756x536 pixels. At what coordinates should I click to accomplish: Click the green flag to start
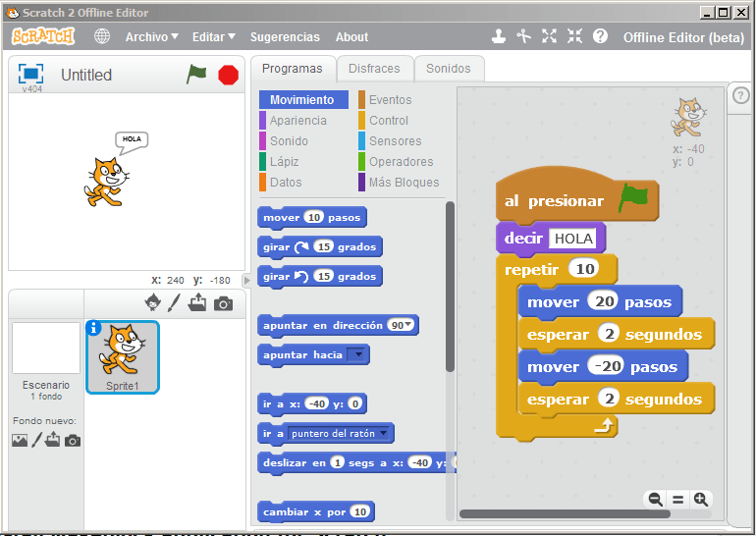(196, 75)
